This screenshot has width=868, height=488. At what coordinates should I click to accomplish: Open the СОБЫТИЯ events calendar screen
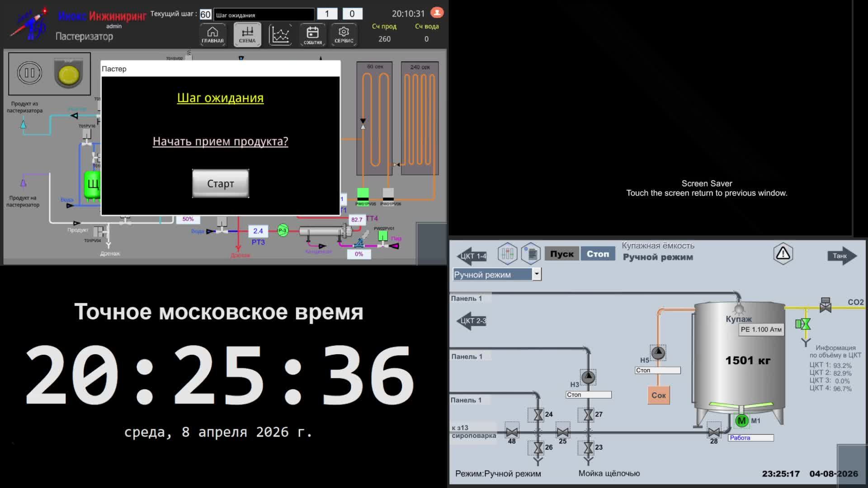click(x=312, y=33)
